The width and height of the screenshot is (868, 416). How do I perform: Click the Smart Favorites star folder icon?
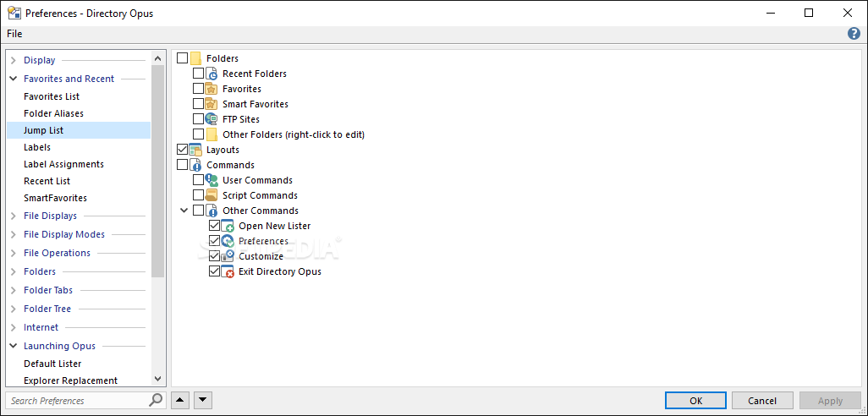click(212, 104)
